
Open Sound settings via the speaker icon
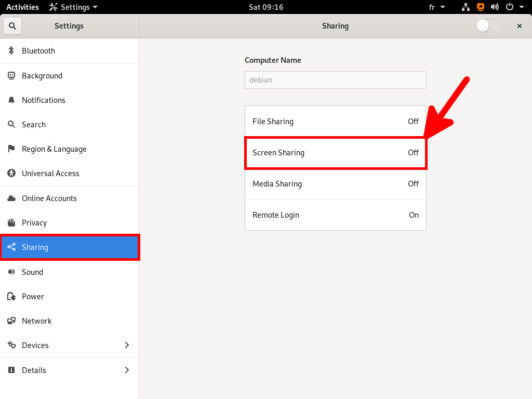point(11,272)
